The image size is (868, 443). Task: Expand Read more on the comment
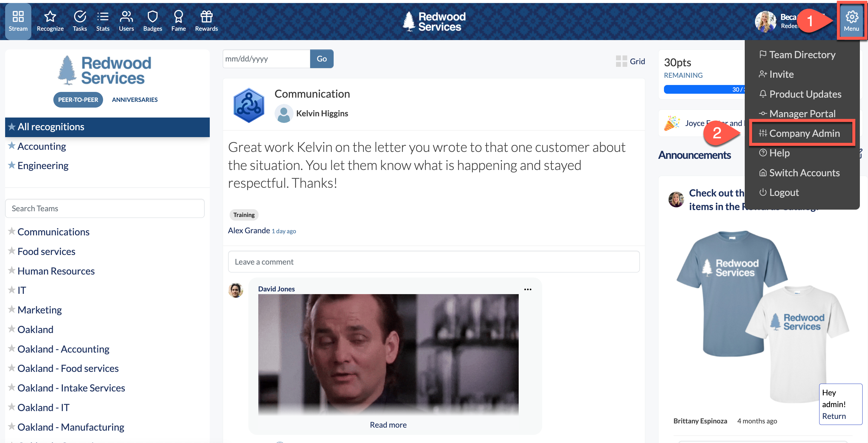(388, 425)
